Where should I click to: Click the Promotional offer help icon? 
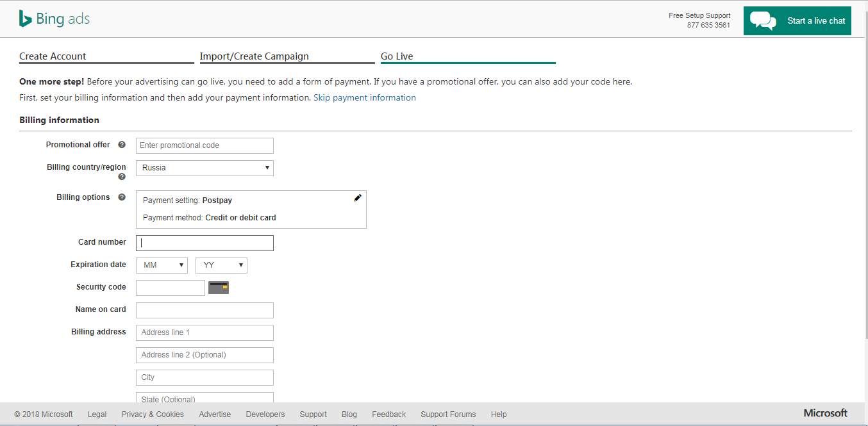pos(122,145)
